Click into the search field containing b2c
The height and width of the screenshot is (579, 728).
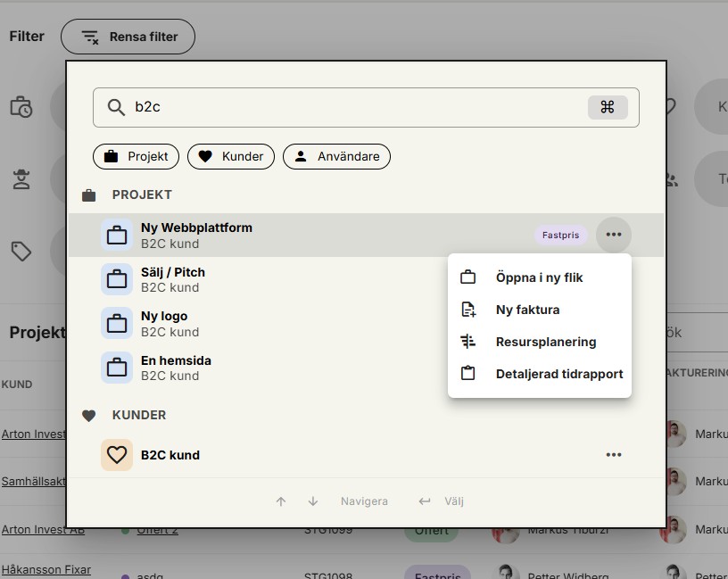coord(357,107)
